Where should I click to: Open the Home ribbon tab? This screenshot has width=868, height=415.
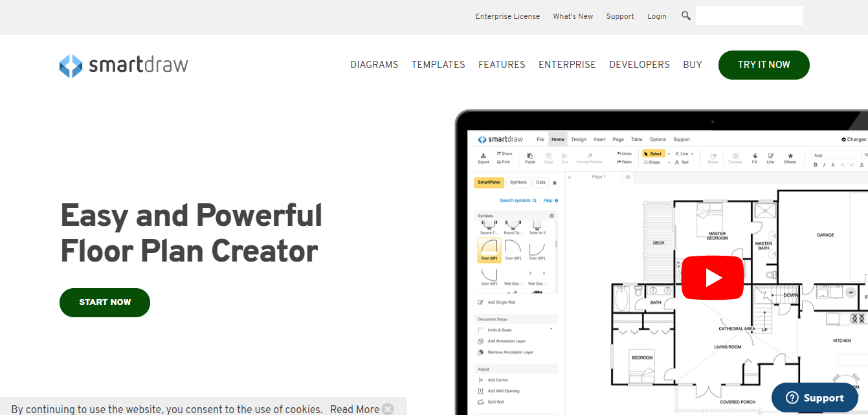[557, 139]
